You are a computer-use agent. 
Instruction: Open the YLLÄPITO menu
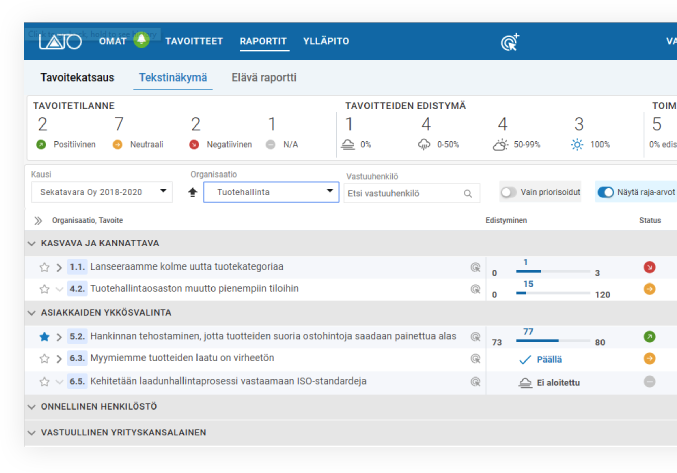326,41
